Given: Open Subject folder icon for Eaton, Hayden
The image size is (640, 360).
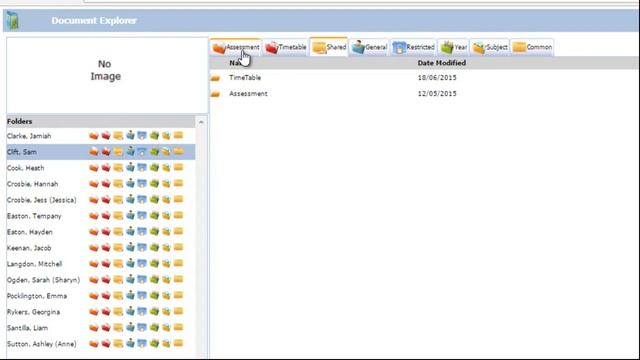Looking at the screenshot, I should point(166,232).
